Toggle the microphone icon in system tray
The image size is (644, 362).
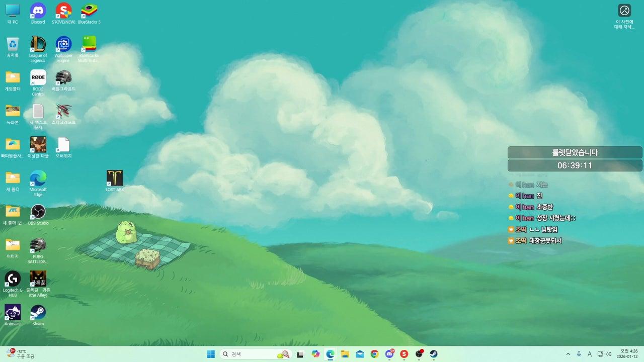click(x=579, y=354)
